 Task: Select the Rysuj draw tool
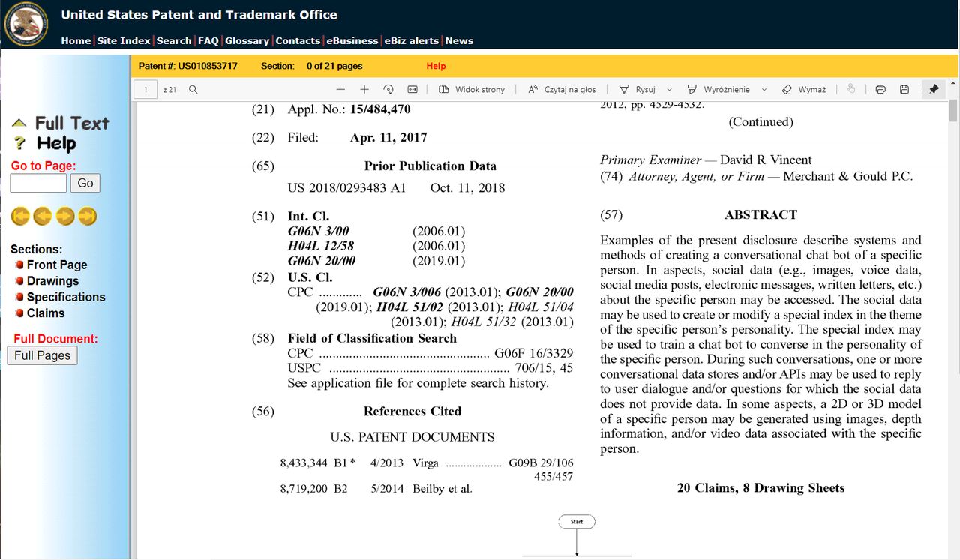(637, 89)
